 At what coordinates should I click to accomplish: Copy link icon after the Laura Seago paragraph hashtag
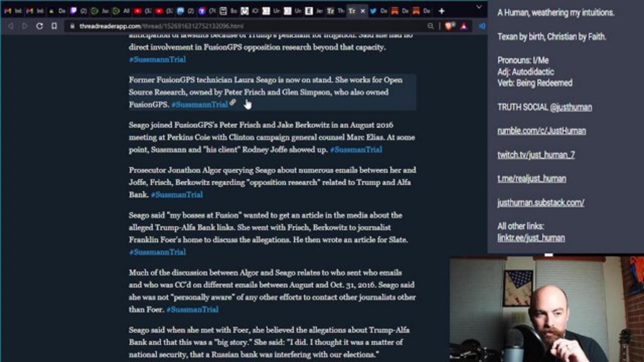(x=232, y=103)
